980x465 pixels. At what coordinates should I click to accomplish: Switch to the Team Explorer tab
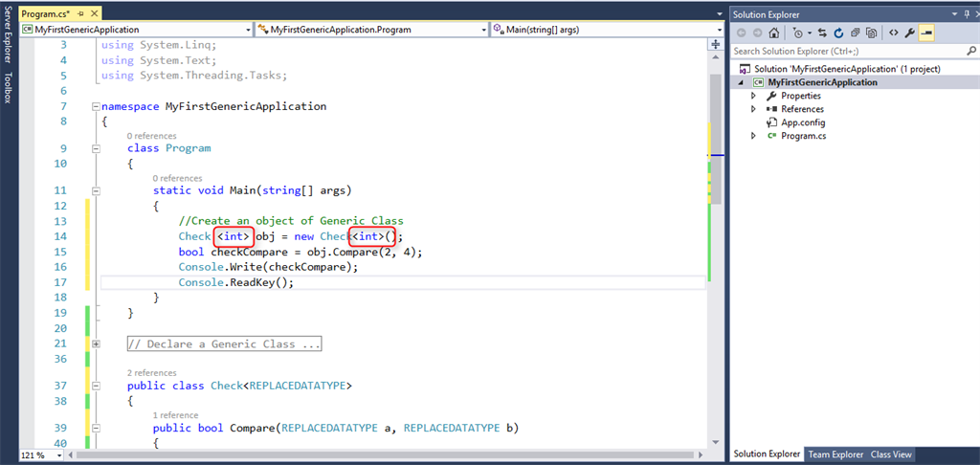click(x=835, y=454)
